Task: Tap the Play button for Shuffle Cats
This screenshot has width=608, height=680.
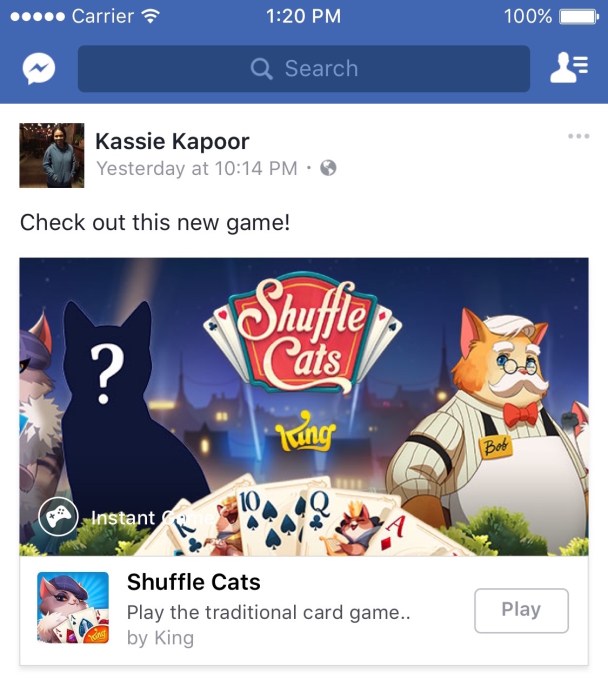Action: [x=521, y=610]
